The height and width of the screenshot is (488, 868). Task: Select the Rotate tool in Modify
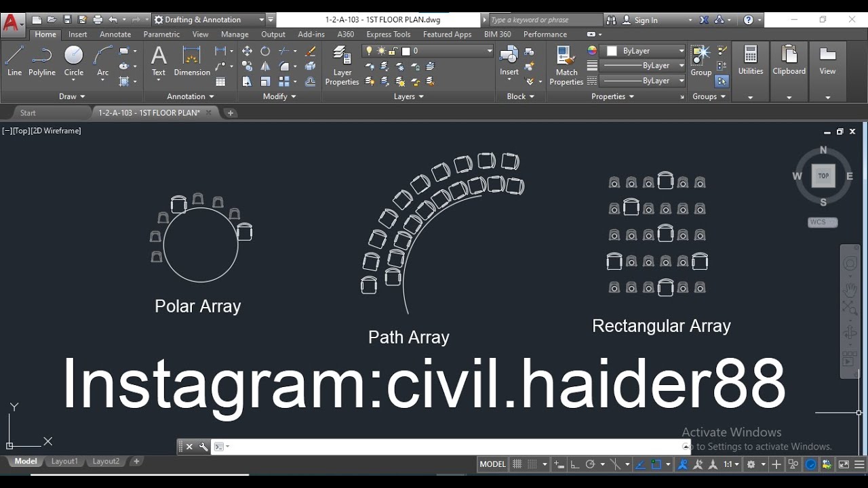(265, 51)
